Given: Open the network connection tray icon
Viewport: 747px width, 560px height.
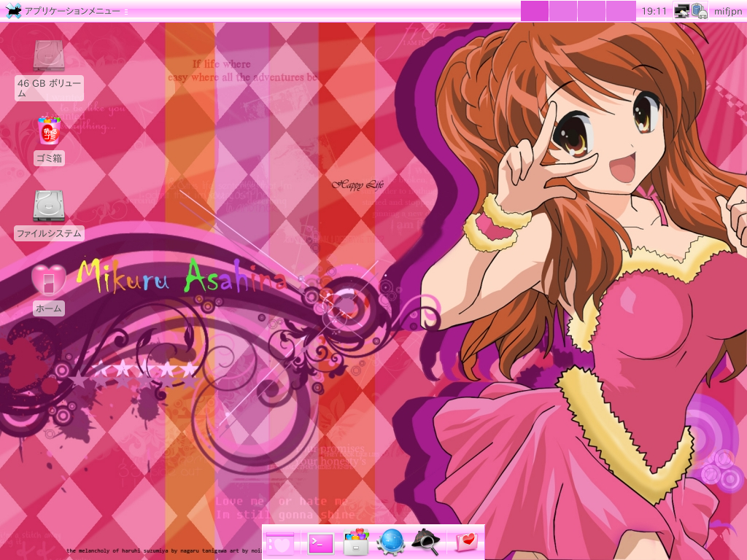Looking at the screenshot, I should [682, 11].
